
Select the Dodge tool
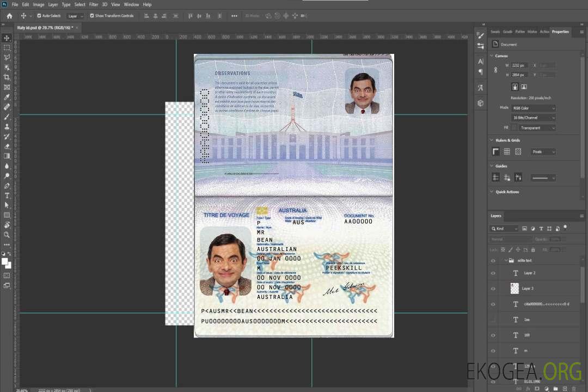click(x=7, y=175)
